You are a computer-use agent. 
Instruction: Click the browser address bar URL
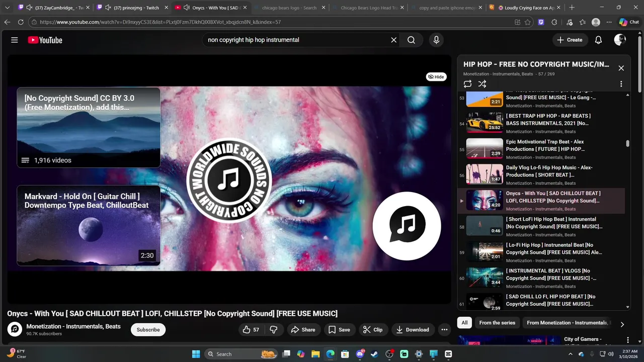160,22
